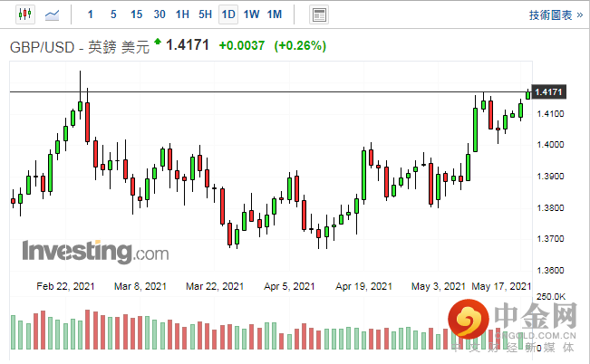Click the Feb 22, 2021 date label

pyautogui.click(x=65, y=286)
